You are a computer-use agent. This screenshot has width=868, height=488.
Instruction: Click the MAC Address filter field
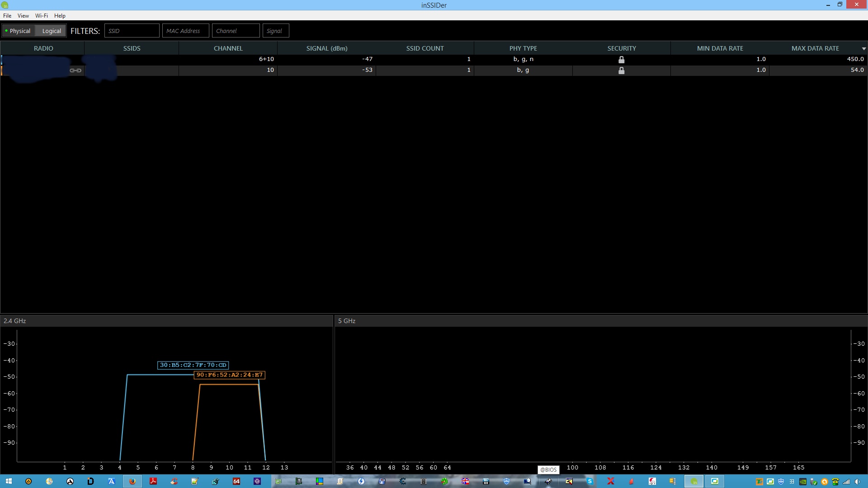coord(185,31)
